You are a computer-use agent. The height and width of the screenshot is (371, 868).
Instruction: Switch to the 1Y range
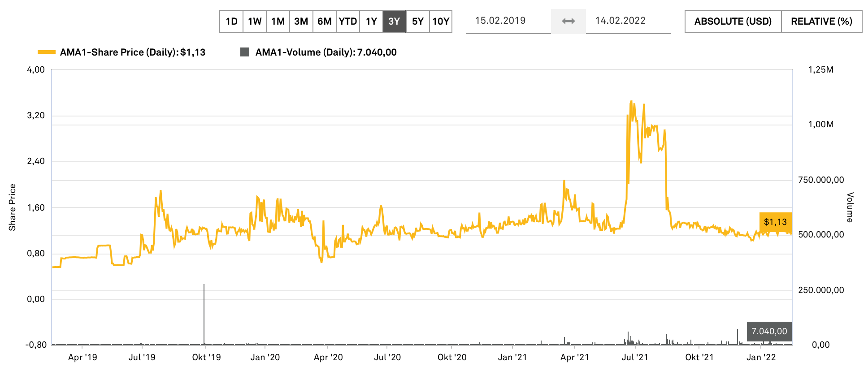(x=371, y=22)
